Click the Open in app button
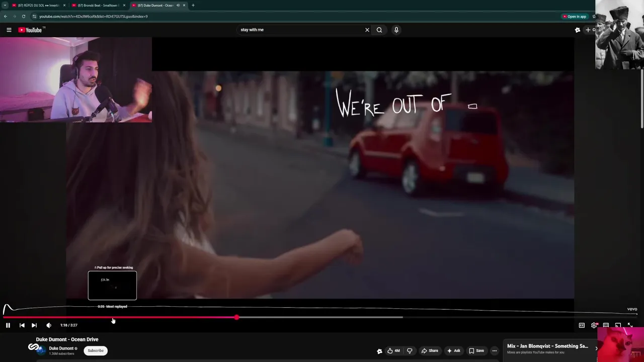Viewport: 644px width, 362px height. [x=575, y=17]
